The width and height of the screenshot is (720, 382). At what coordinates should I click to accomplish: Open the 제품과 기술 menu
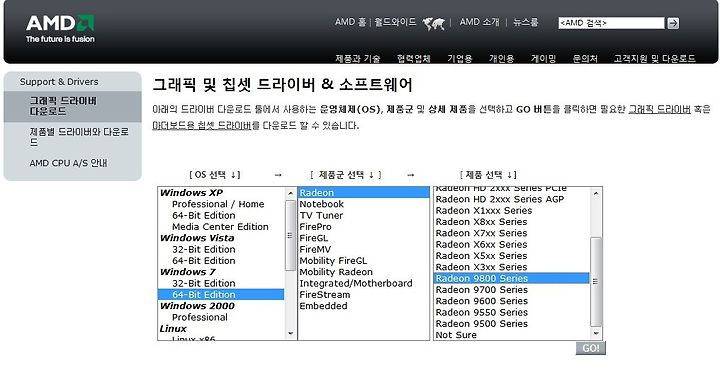tap(357, 58)
